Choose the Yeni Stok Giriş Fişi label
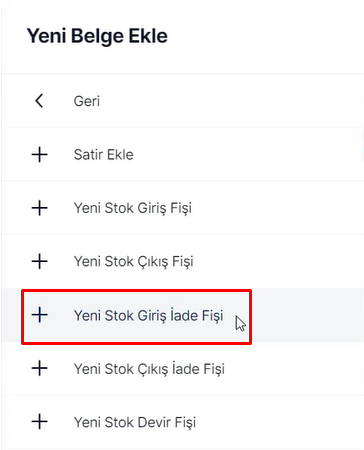The width and height of the screenshot is (364, 450). click(133, 208)
